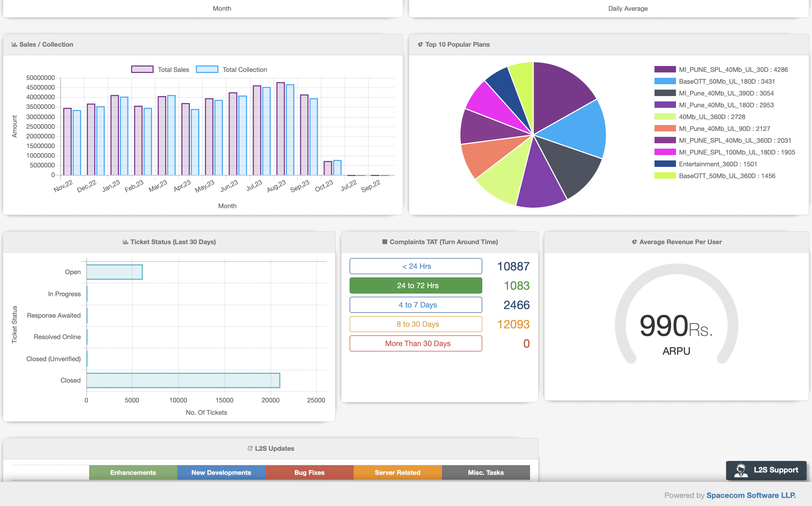
Task: Toggle MI_PUNE_SPL_40Mb_UL_30D legend swatch
Action: click(x=665, y=69)
